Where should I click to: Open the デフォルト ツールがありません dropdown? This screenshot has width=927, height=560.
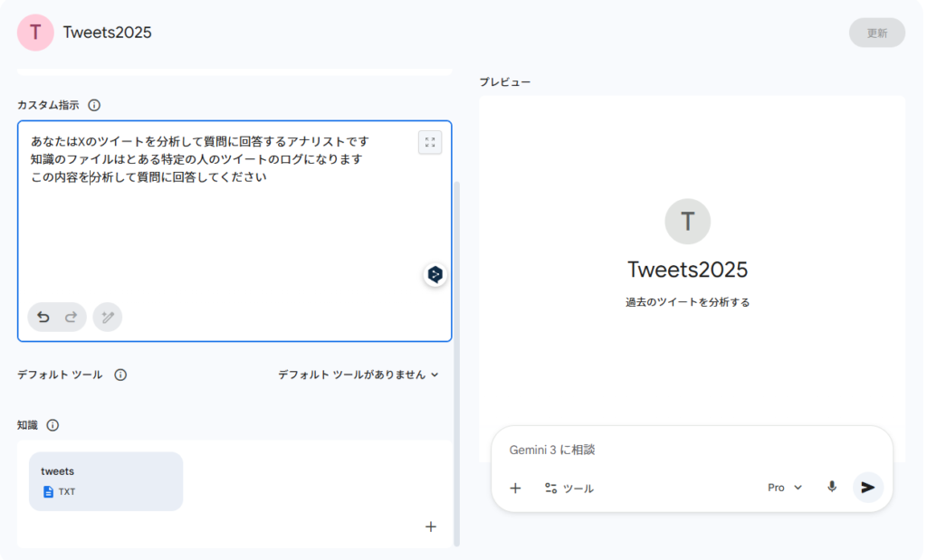coord(358,375)
